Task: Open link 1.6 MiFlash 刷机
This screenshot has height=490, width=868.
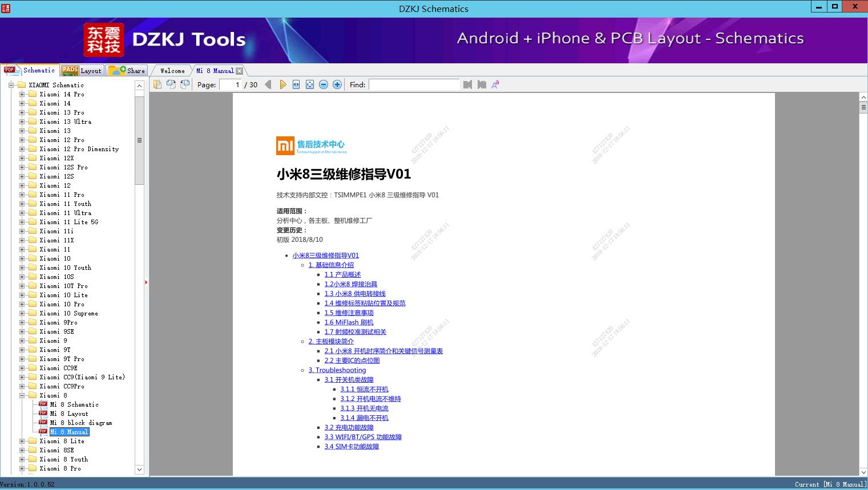Action: 349,322
